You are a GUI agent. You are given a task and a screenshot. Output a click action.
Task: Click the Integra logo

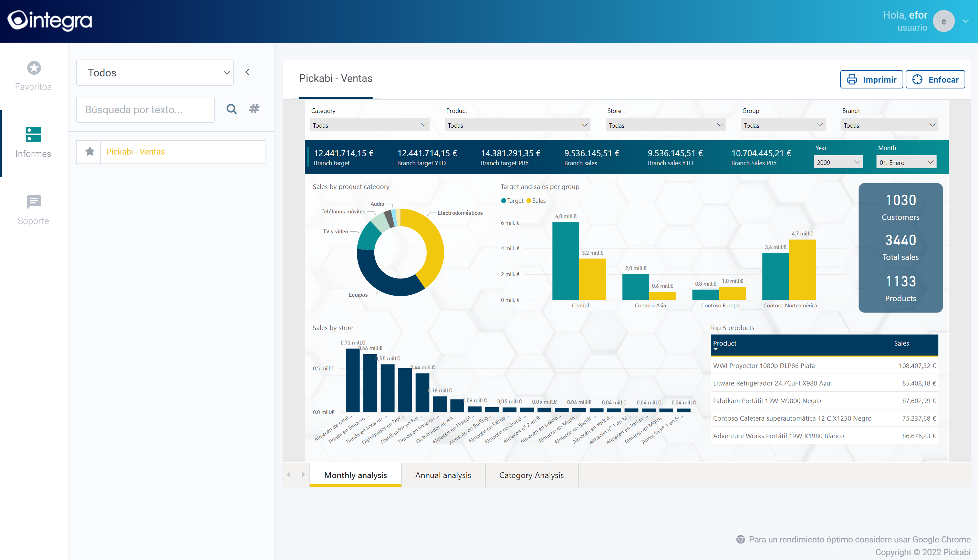click(50, 20)
